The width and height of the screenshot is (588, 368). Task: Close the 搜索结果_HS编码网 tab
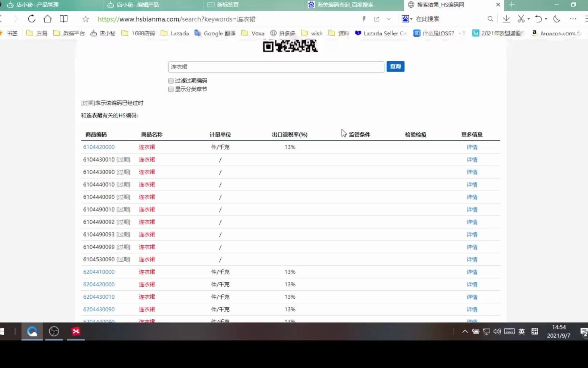pyautogui.click(x=498, y=5)
